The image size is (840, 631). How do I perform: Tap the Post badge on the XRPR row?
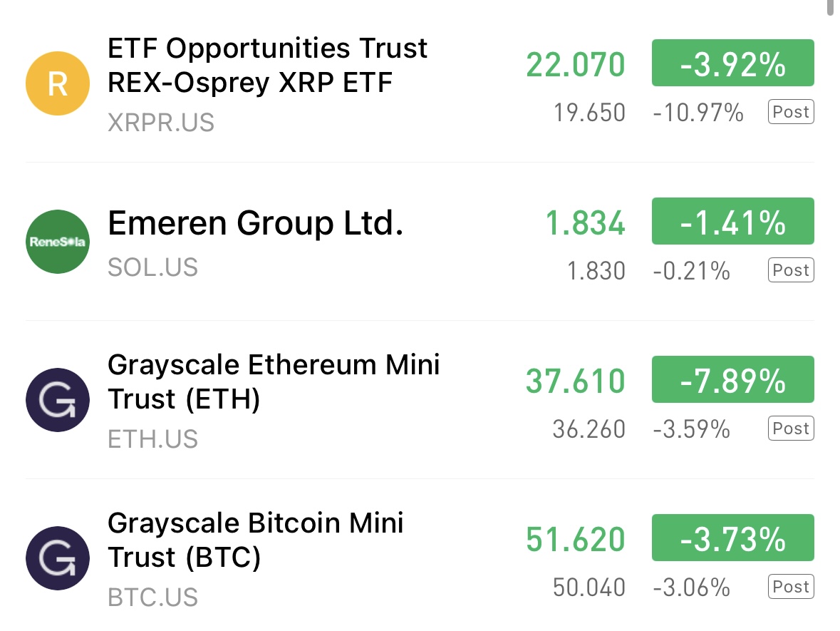tap(791, 112)
